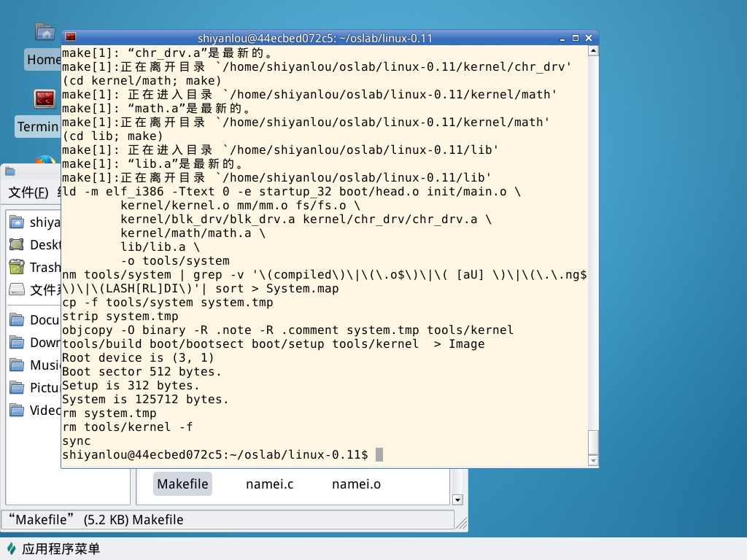Open the 文件(F) menu
The height and width of the screenshot is (560, 747).
(x=28, y=192)
